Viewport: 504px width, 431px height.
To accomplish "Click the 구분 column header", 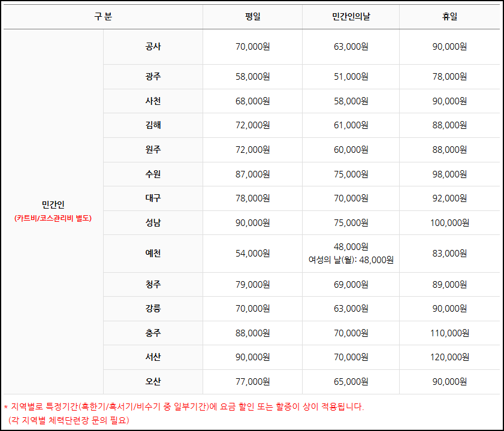I will (102, 17).
